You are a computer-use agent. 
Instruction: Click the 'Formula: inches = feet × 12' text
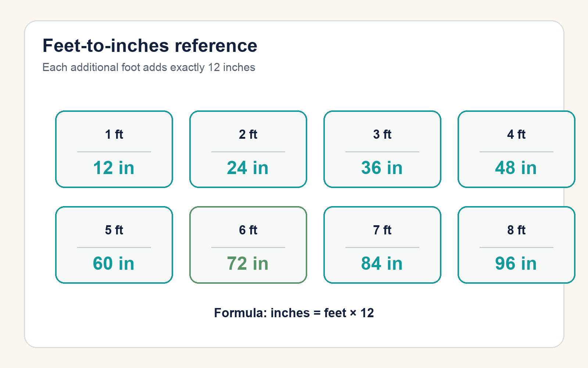click(294, 313)
